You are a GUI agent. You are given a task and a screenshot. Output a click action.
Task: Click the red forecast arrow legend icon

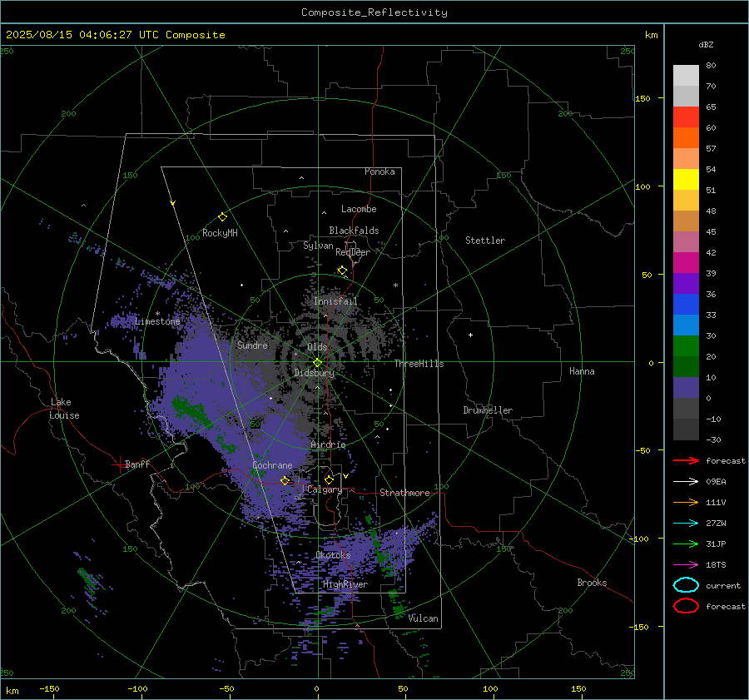(686, 460)
